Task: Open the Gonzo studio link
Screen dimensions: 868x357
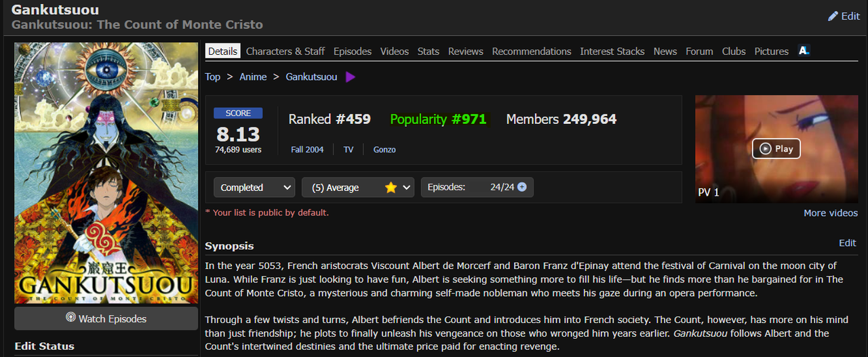Action: click(x=384, y=150)
